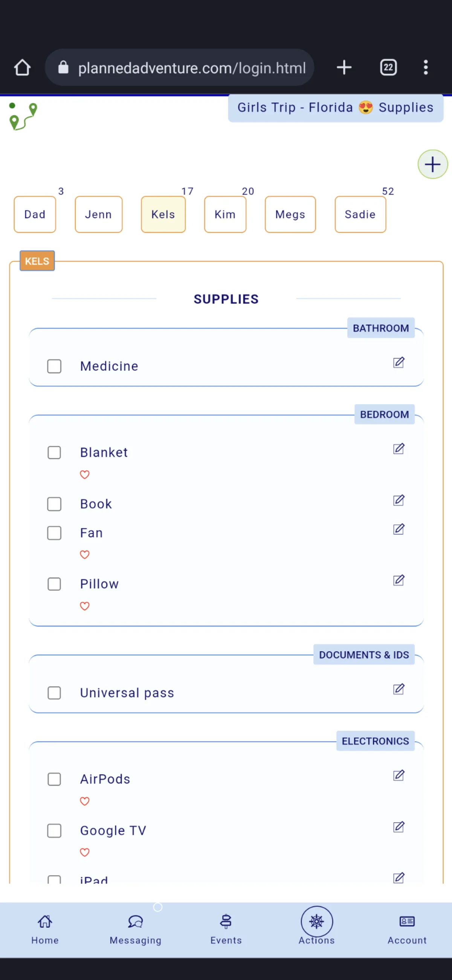This screenshot has height=980, width=452.
Task: Open browser three-dot menu
Action: [425, 67]
